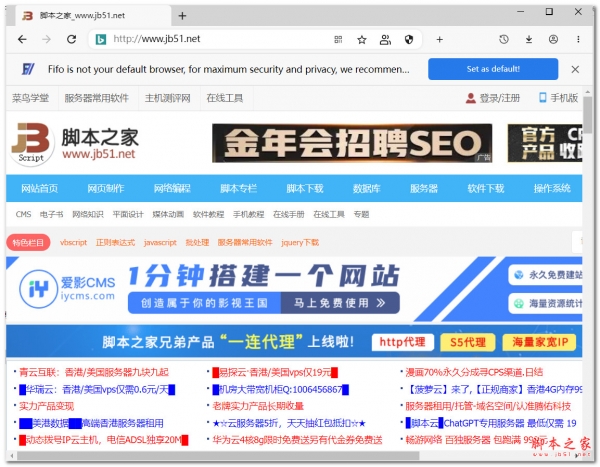
Task: Click 海量家宽IP button
Action: [539, 342]
